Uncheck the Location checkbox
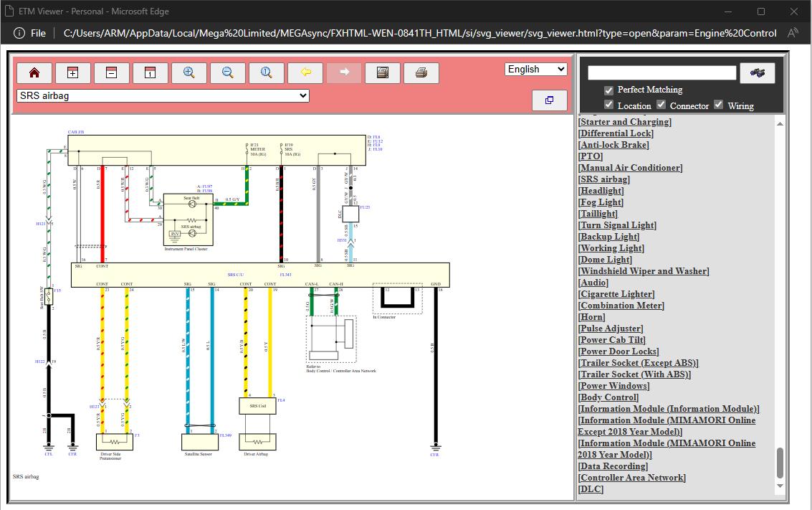 (x=608, y=105)
